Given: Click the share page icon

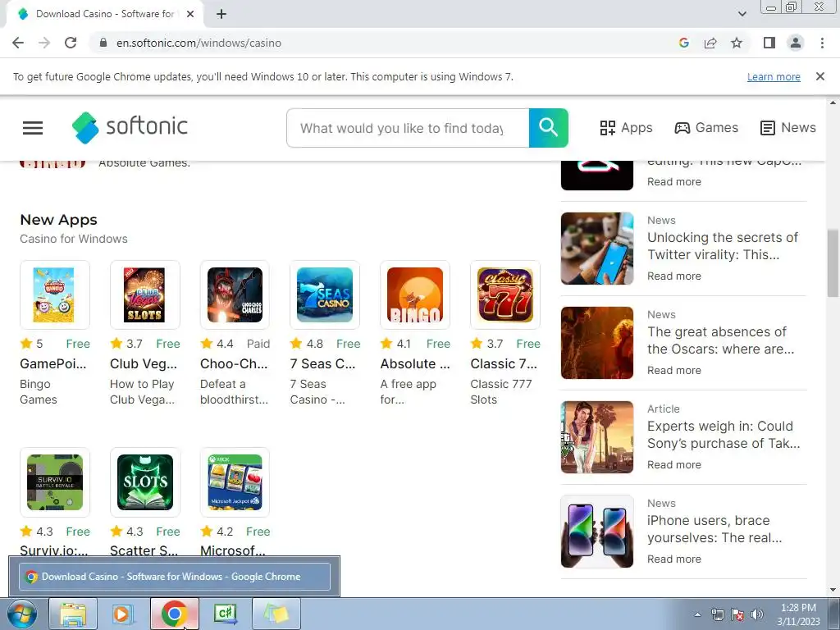Looking at the screenshot, I should (x=710, y=43).
